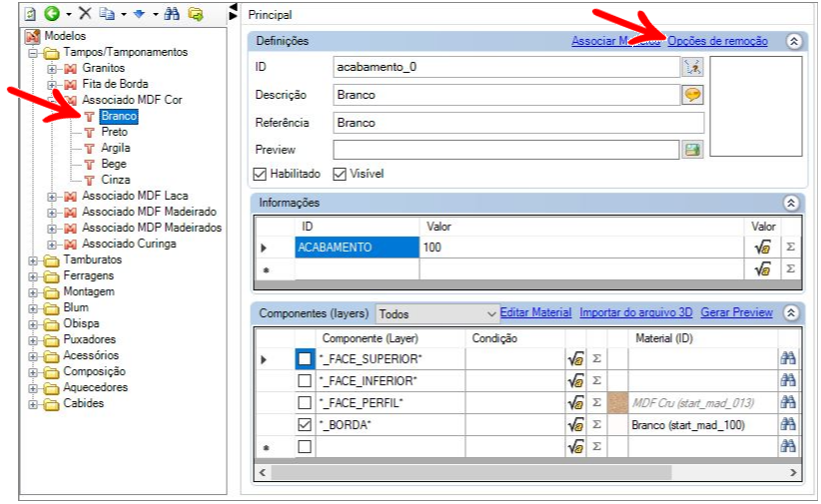This screenshot has width=821, height=504.
Task: Click formula icon in _FACE_INFERIOR row
Action: [576, 381]
